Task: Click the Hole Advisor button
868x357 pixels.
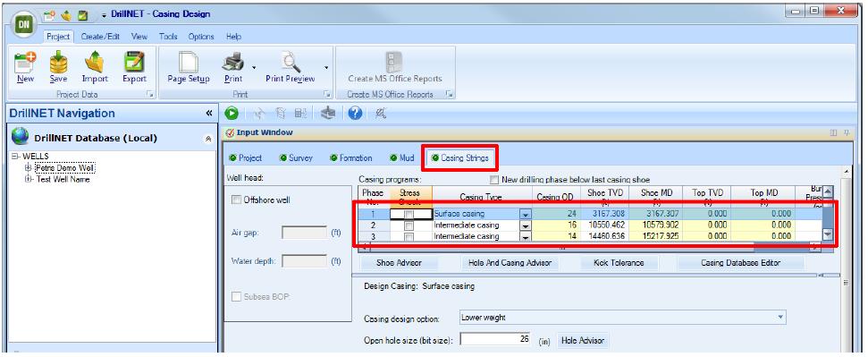Action: 583,340
